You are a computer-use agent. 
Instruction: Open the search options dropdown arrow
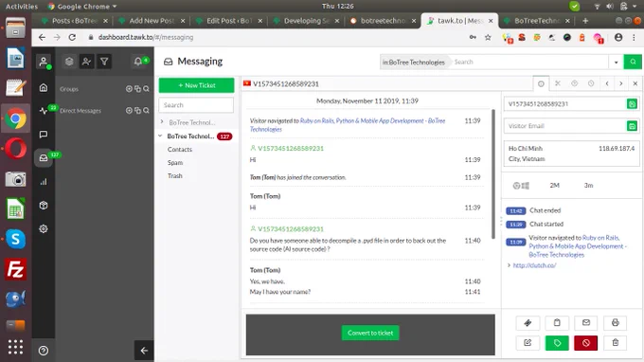tap(617, 63)
